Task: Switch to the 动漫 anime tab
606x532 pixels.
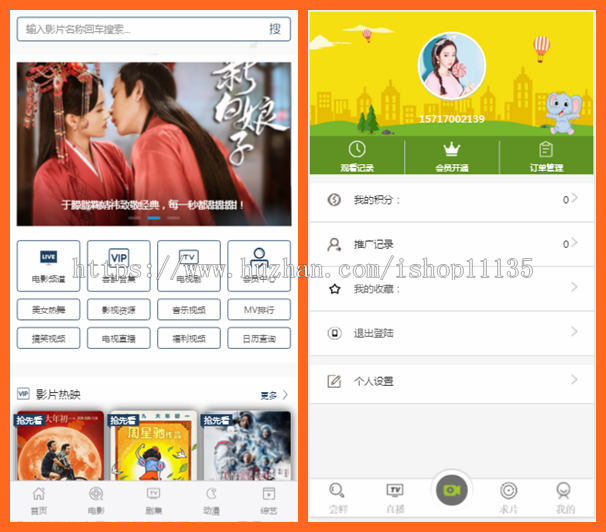Action: tap(211, 501)
